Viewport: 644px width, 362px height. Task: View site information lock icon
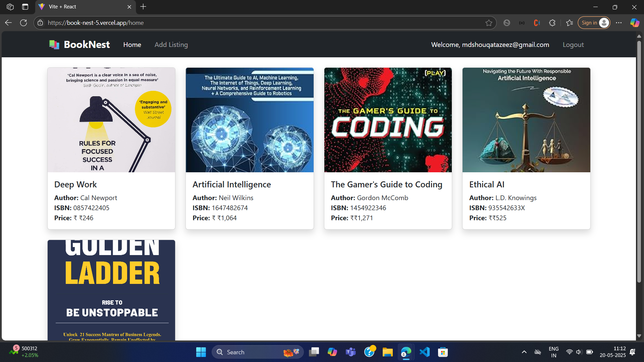[x=40, y=23]
